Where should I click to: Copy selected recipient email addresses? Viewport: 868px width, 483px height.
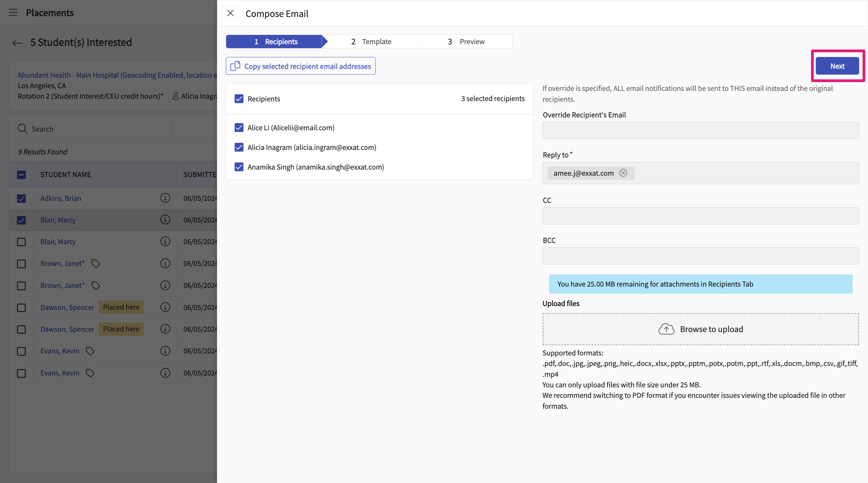pyautogui.click(x=300, y=66)
